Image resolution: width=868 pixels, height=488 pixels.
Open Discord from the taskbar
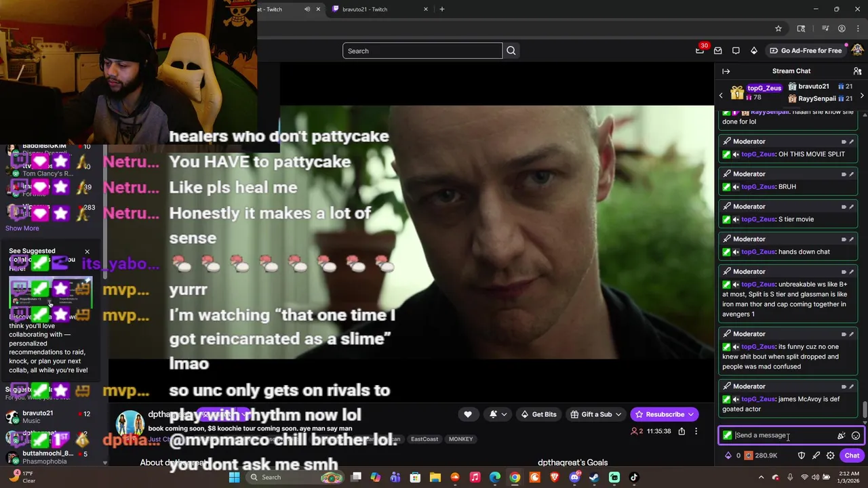pyautogui.click(x=574, y=477)
